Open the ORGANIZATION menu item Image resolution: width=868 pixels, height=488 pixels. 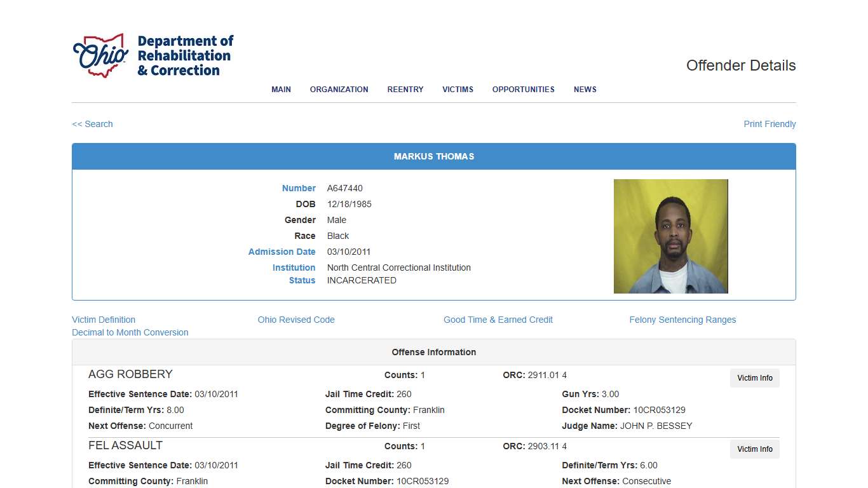[x=339, y=90]
